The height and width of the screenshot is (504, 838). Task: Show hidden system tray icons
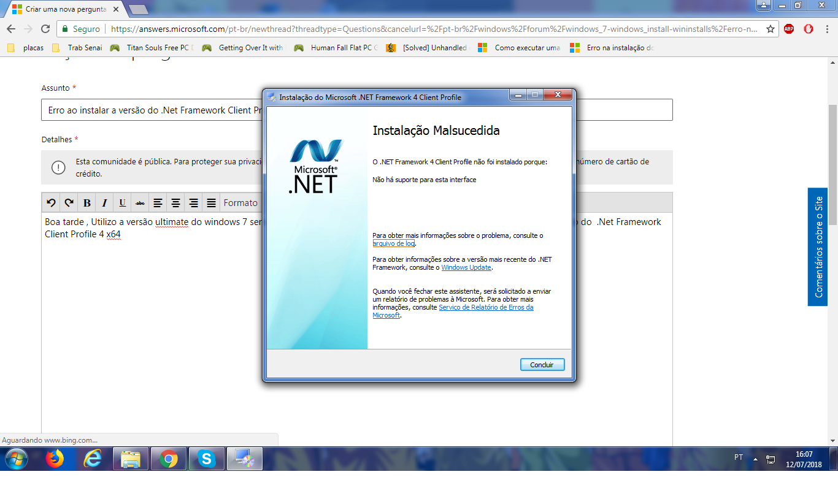coord(755,459)
